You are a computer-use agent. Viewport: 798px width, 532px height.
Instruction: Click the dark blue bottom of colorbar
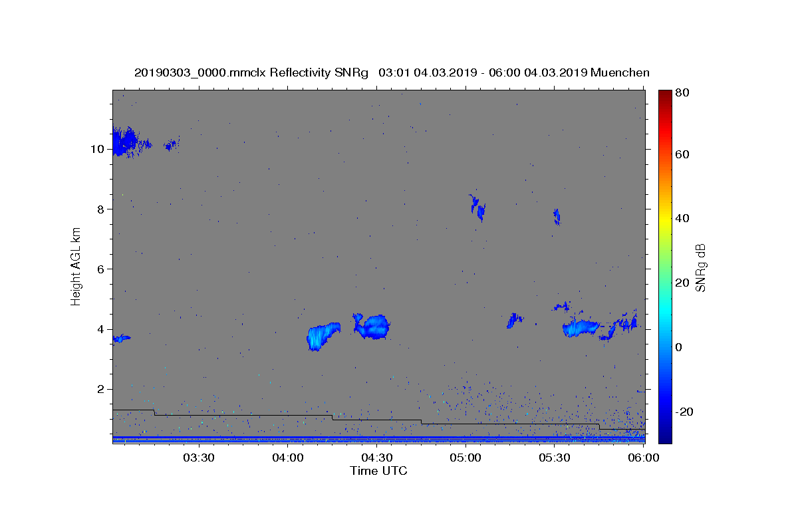665,436
